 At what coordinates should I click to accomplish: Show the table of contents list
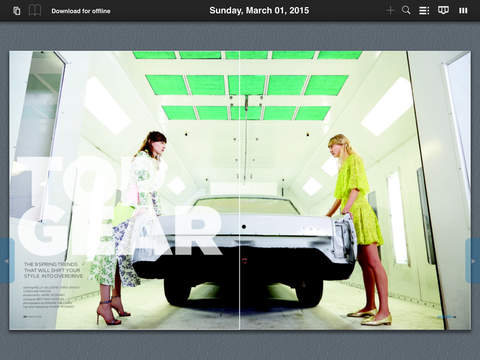click(x=424, y=11)
